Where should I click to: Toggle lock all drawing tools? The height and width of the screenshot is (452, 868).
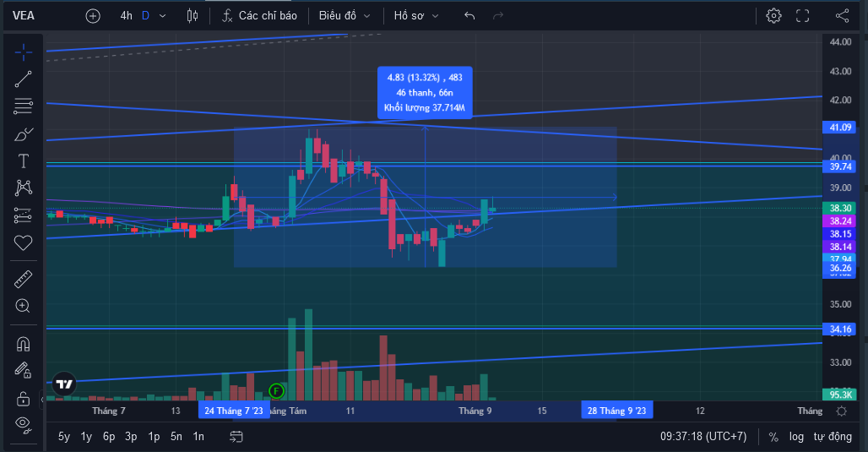24,398
